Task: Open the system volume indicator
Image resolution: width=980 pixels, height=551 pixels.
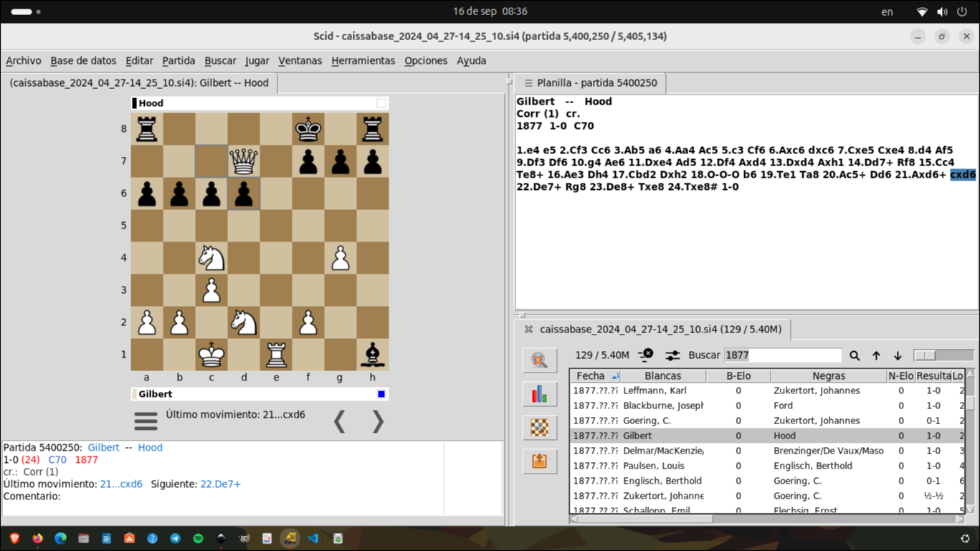Action: click(942, 12)
